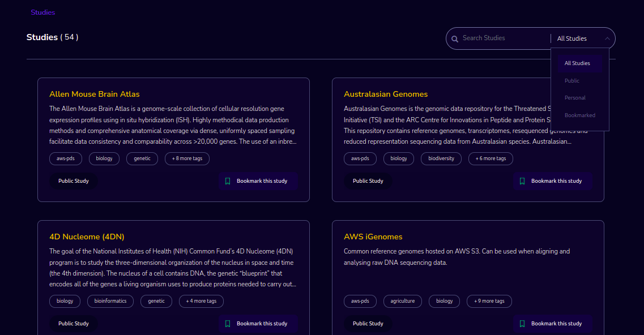Click the Studies ( 54 ) heading

pyautogui.click(x=52, y=37)
